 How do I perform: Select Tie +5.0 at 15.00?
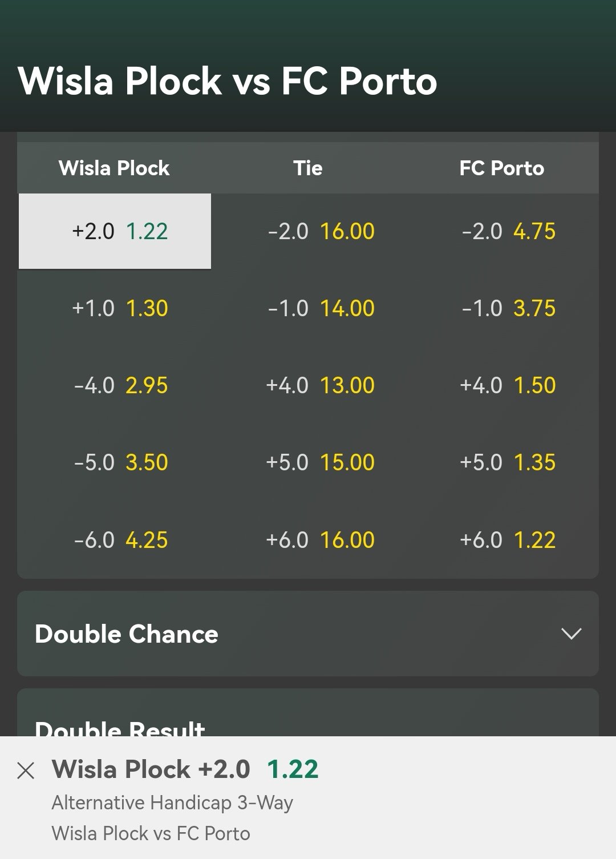(321, 462)
